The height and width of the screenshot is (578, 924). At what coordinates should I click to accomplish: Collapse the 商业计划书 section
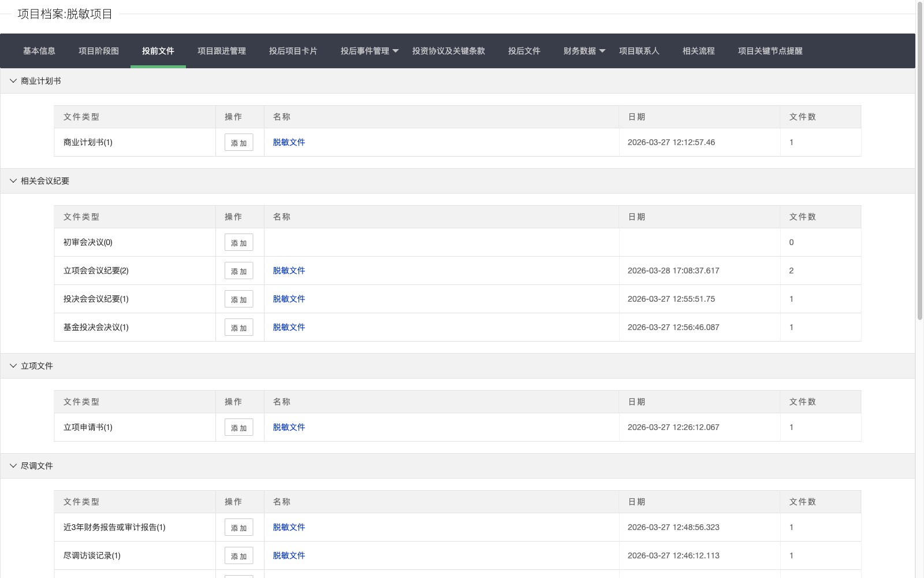pos(13,81)
